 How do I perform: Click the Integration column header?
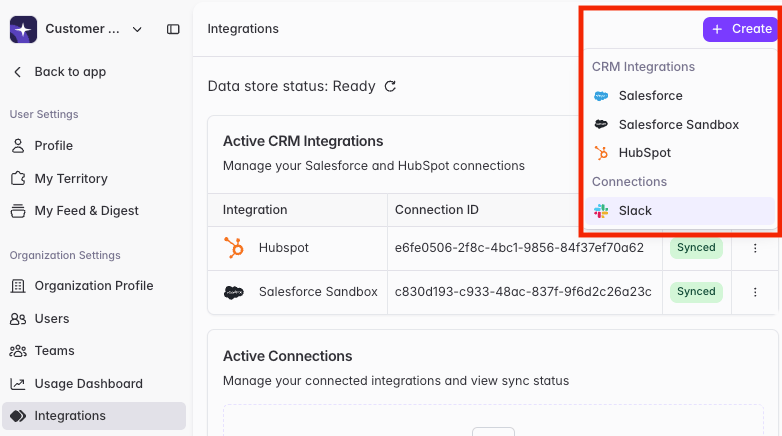(x=255, y=210)
